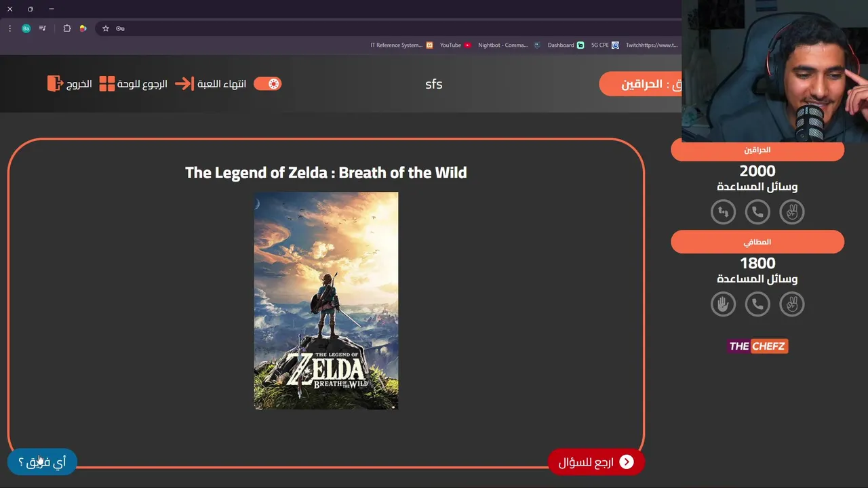Screen dimensions: 868x488
Task: Open the media control icon in browser toolbar
Action: pos(43,28)
